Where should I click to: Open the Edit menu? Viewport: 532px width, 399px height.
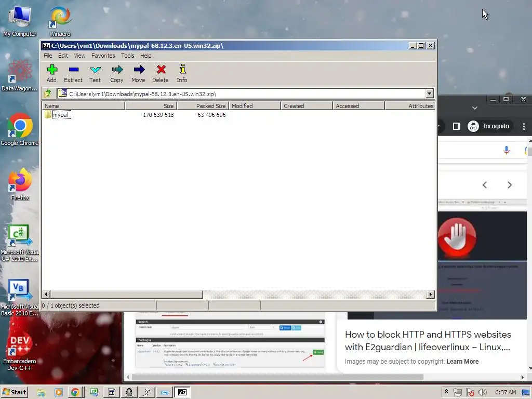pyautogui.click(x=63, y=56)
